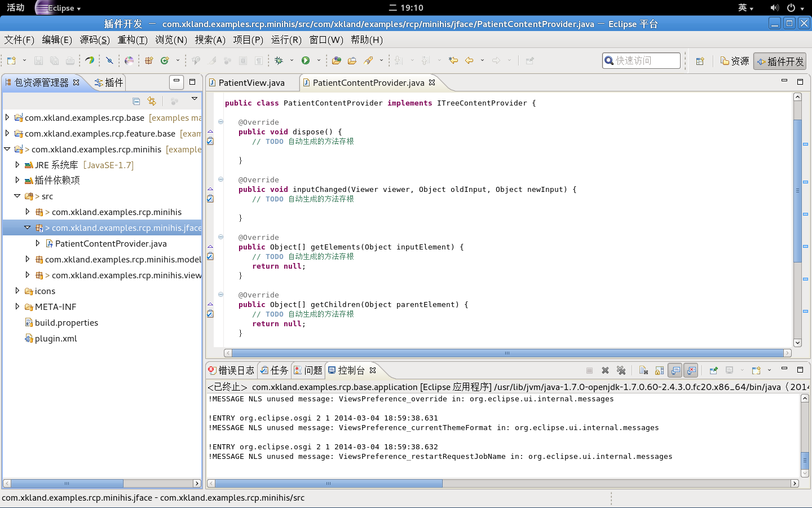Fold the inputChanged method
812x508 pixels.
[221, 179]
